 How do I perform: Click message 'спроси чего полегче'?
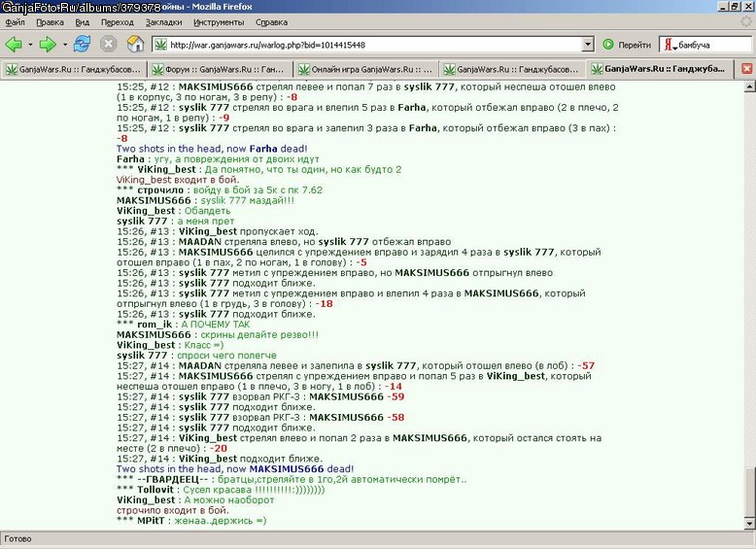click(226, 356)
